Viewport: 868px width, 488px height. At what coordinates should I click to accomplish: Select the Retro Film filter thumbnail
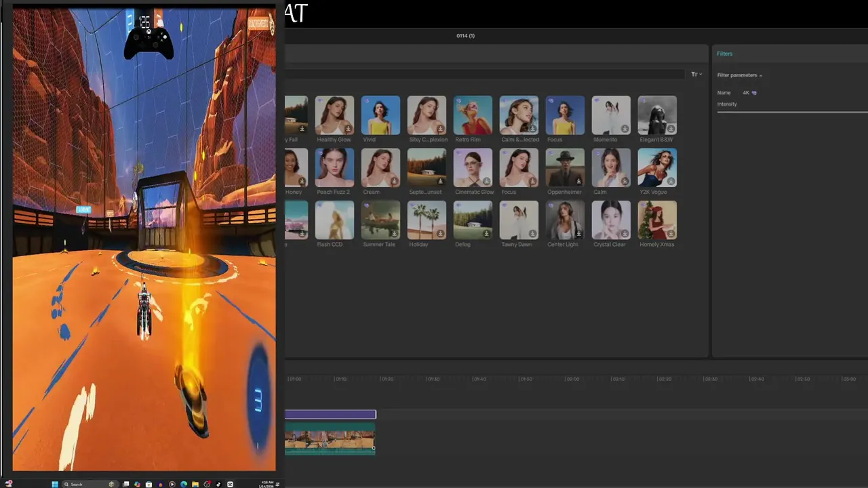(x=473, y=115)
